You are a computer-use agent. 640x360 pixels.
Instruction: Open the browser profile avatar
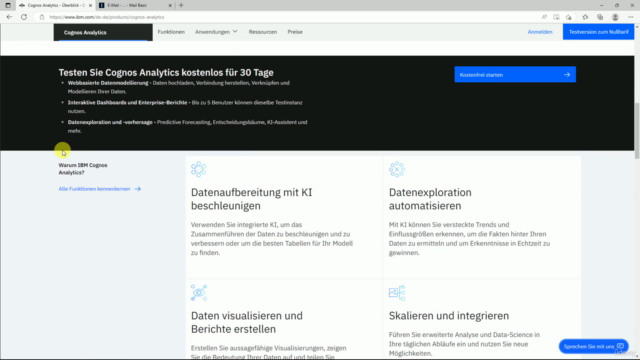pos(615,17)
